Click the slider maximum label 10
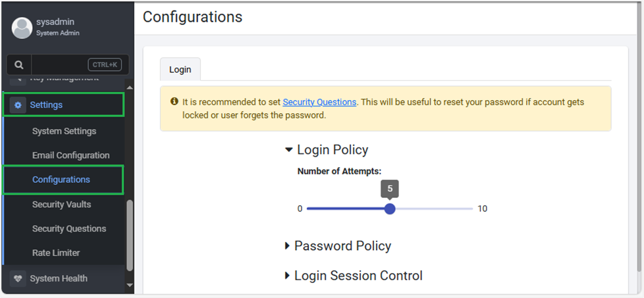This screenshot has width=644, height=298. coord(483,209)
